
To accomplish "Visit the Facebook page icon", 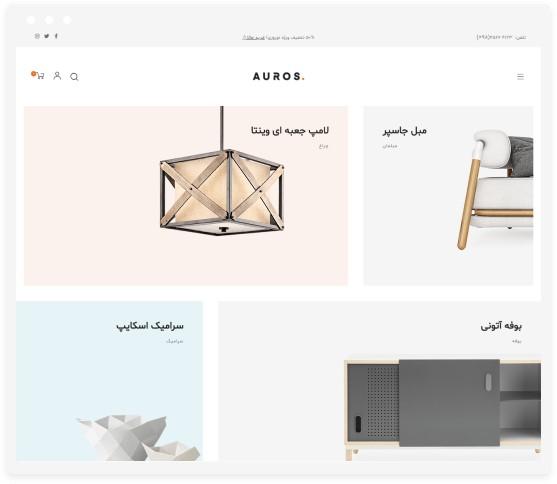I will click(x=56, y=36).
